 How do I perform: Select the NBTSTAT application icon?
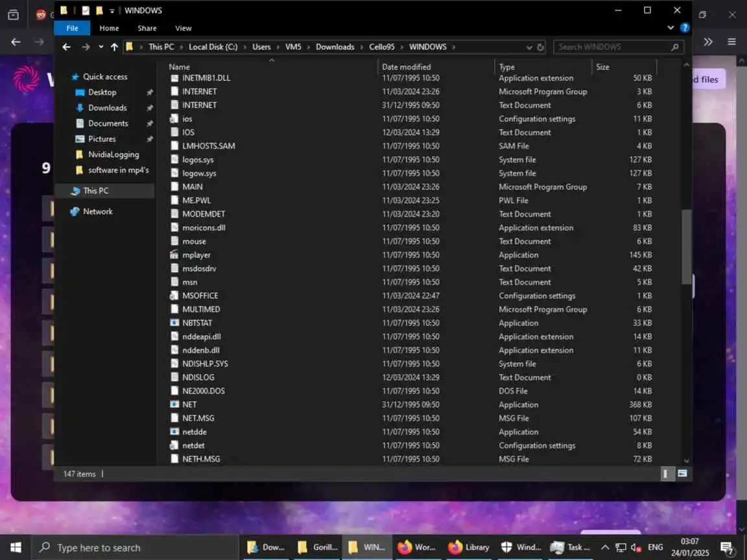174,323
